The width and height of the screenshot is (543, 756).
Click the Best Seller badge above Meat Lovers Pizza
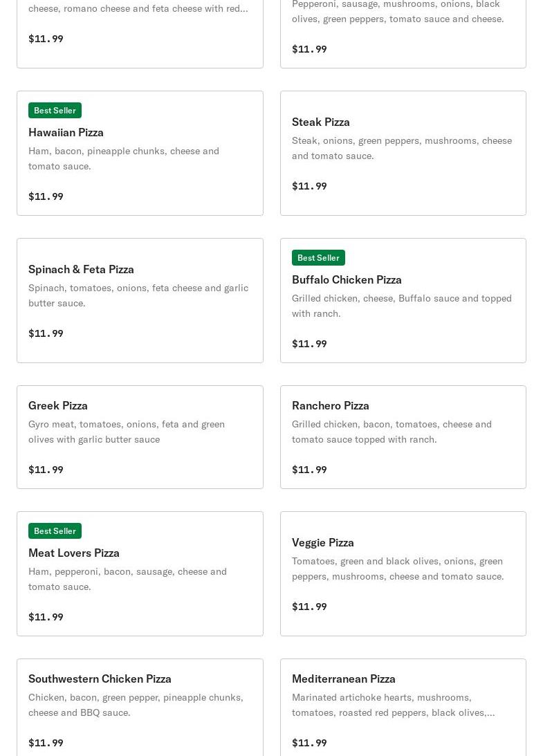[x=55, y=531]
